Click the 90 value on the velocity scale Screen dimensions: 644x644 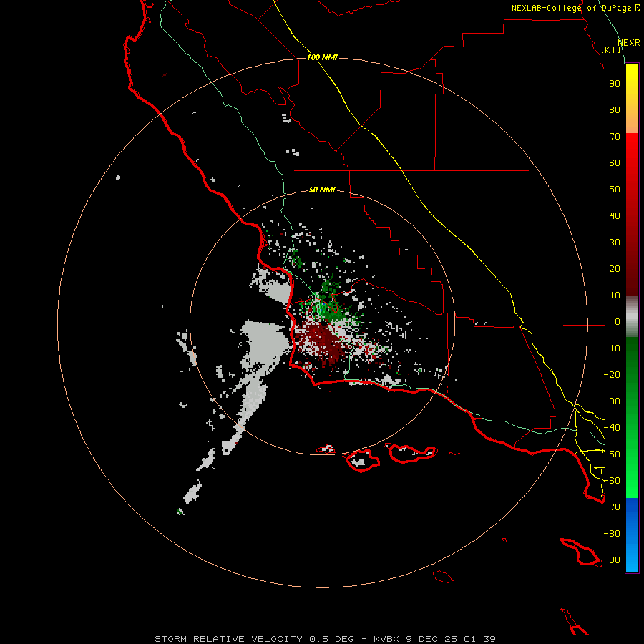click(x=615, y=84)
